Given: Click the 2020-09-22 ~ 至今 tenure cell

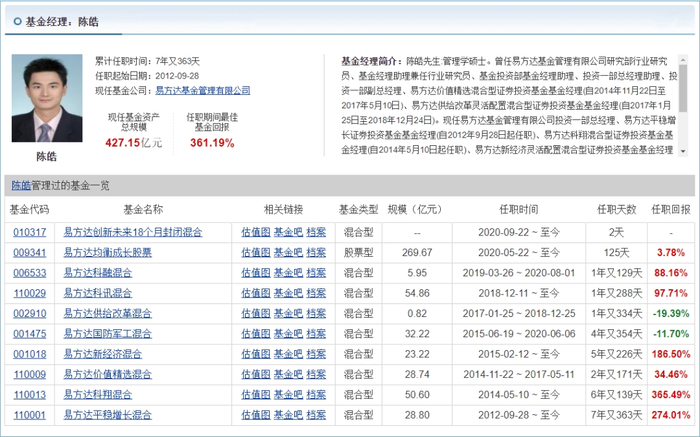Looking at the screenshot, I should [x=519, y=232].
